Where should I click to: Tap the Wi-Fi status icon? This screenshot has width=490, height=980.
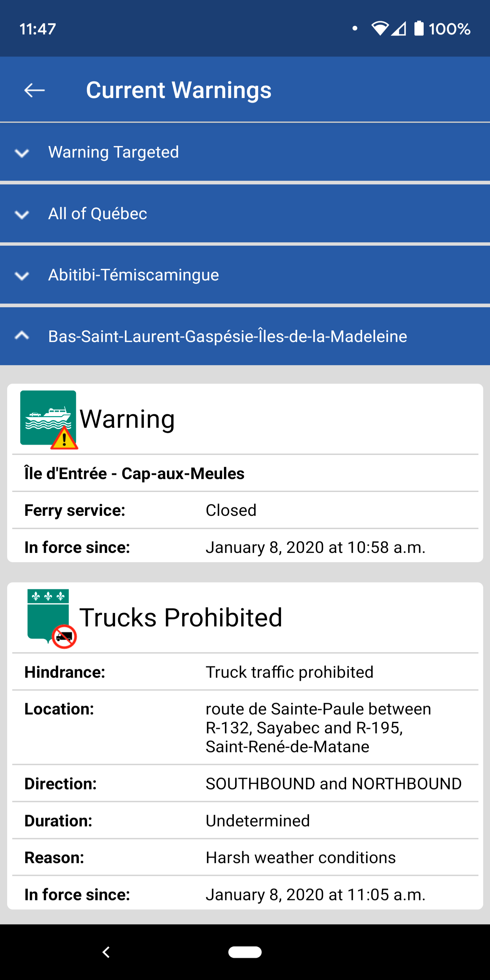coord(380,29)
